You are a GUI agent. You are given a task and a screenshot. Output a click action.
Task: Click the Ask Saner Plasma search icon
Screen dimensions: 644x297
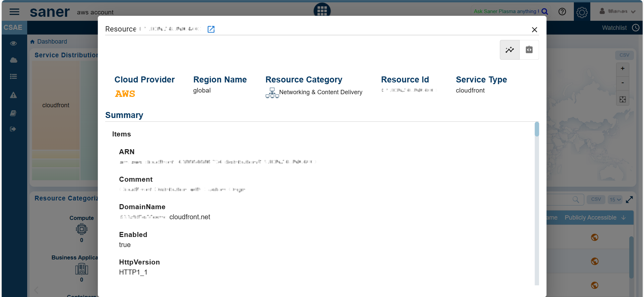545,11
